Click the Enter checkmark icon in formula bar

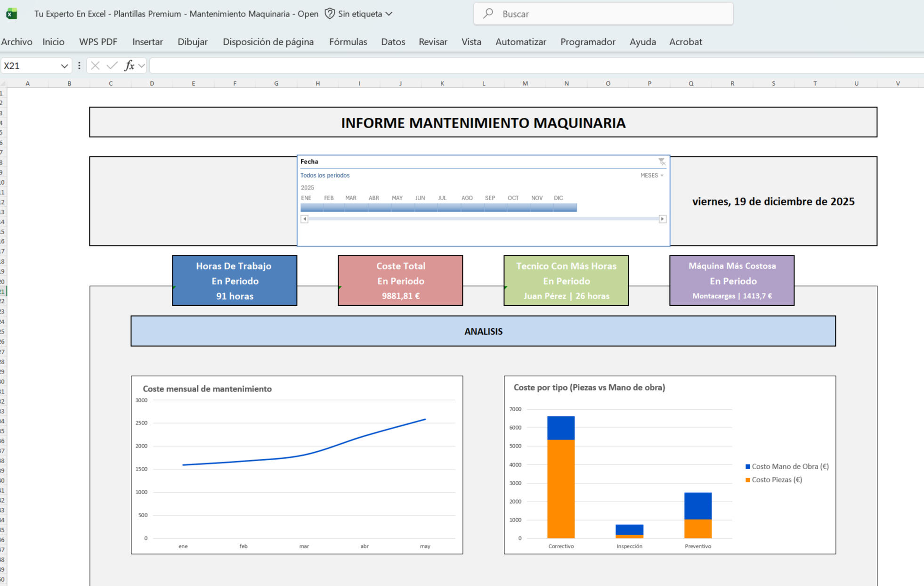pos(112,65)
